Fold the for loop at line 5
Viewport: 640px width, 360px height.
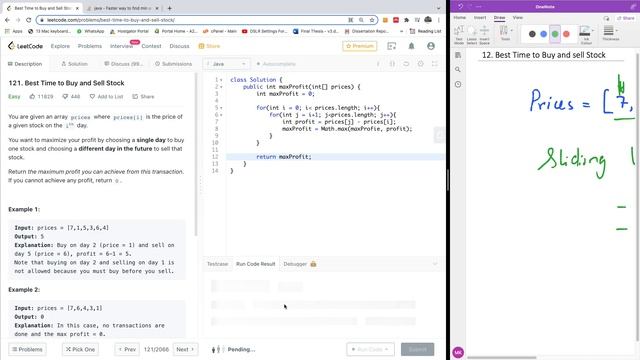(x=221, y=108)
